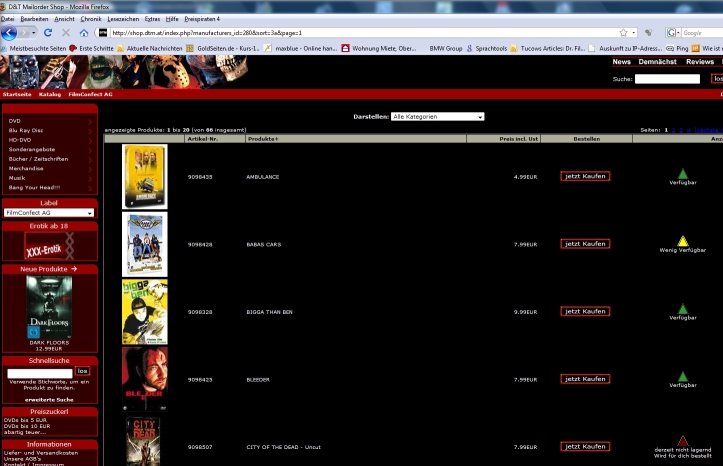The width and height of the screenshot is (723, 466).
Task: Open the maxblue bookmark
Action: tap(301, 48)
